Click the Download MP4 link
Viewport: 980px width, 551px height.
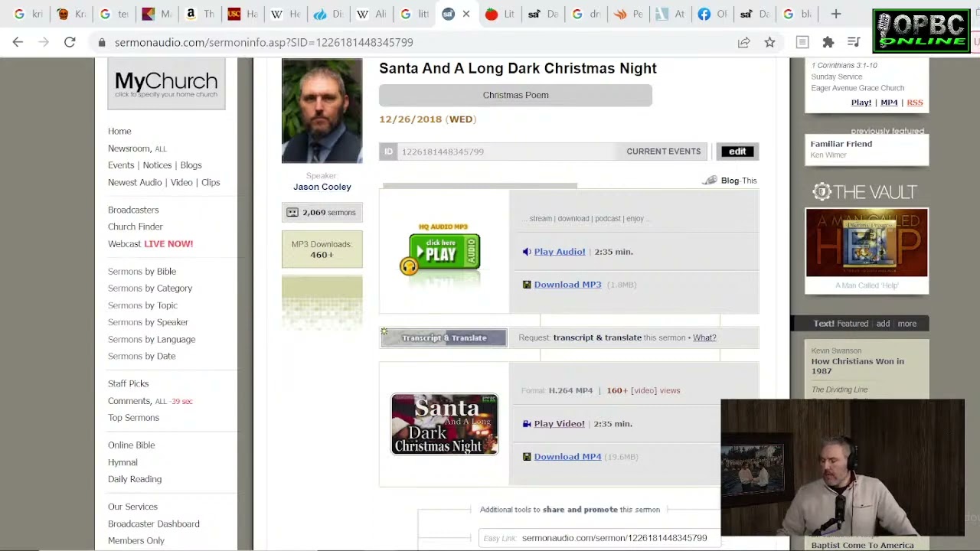(567, 457)
